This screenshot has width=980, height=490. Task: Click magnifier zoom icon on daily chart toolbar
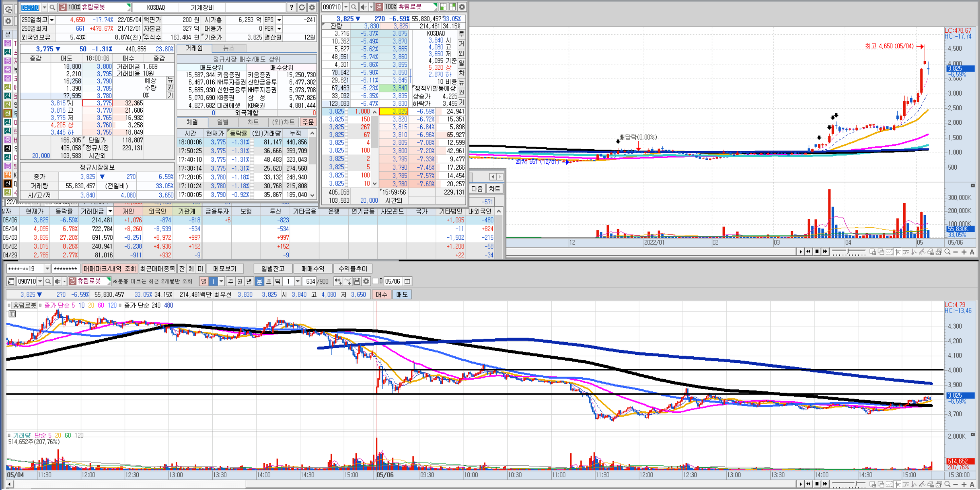947,252
